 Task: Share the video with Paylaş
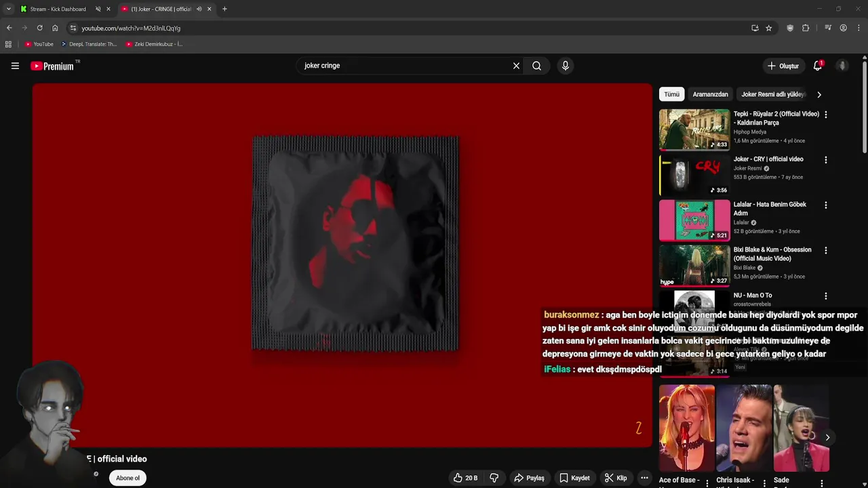coord(529,478)
